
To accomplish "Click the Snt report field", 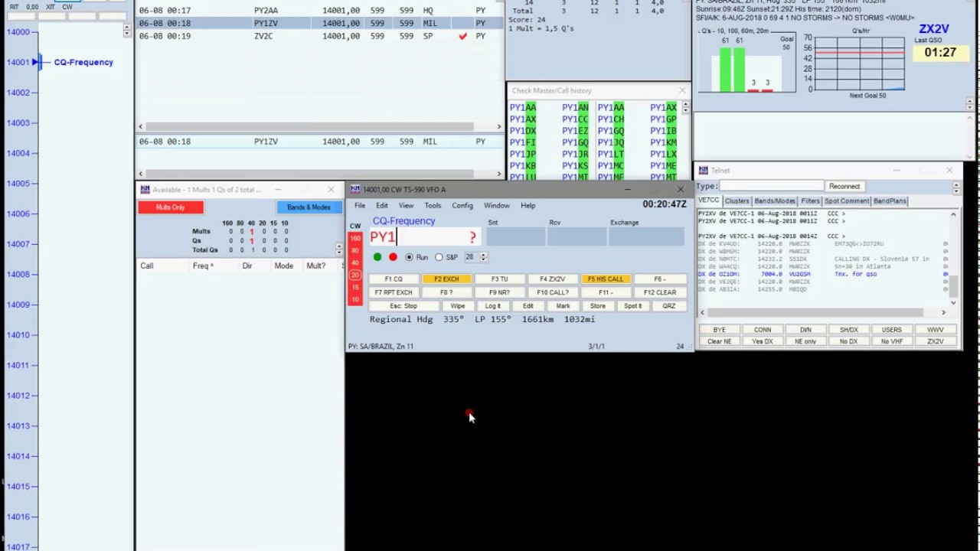I will [515, 237].
